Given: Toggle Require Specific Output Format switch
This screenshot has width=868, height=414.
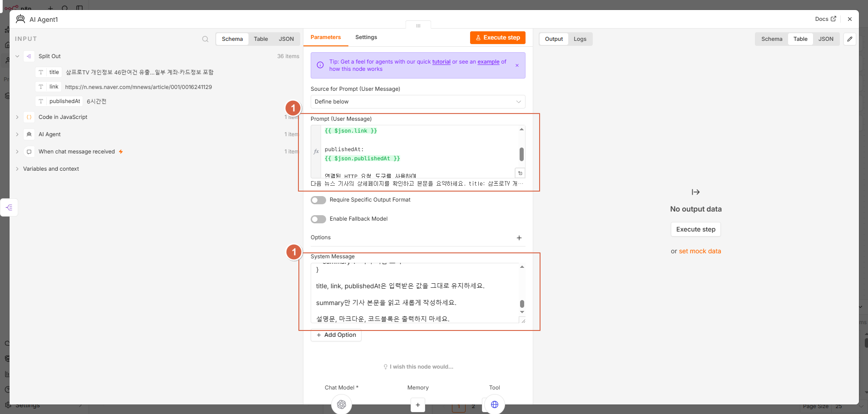Looking at the screenshot, I should [318, 200].
